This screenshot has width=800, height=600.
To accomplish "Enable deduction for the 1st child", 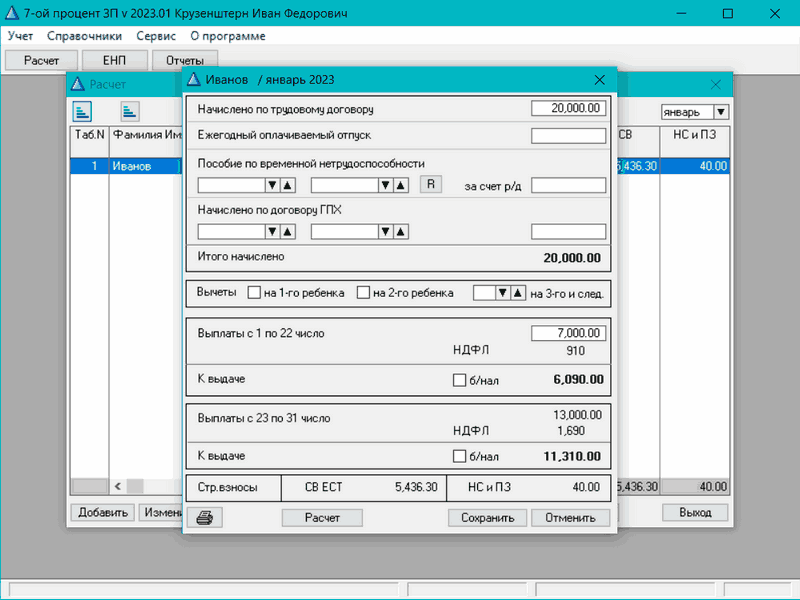I will click(255, 293).
